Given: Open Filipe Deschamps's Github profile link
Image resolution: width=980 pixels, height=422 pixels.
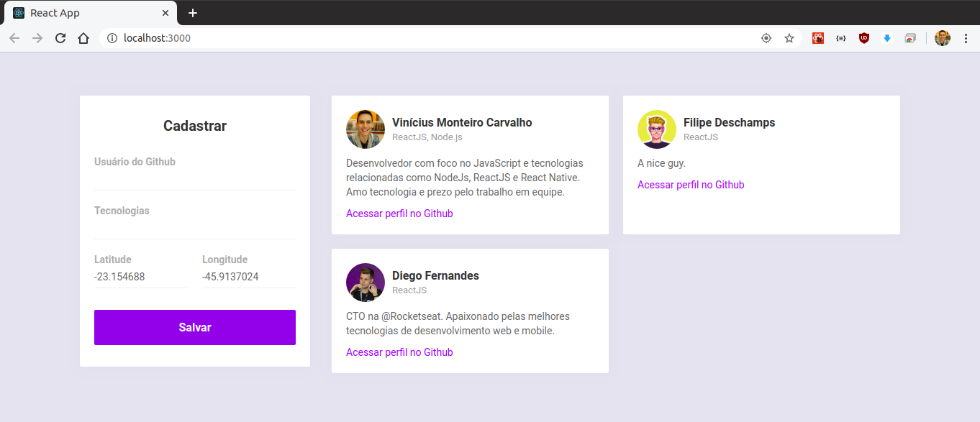Looking at the screenshot, I should pyautogui.click(x=690, y=184).
